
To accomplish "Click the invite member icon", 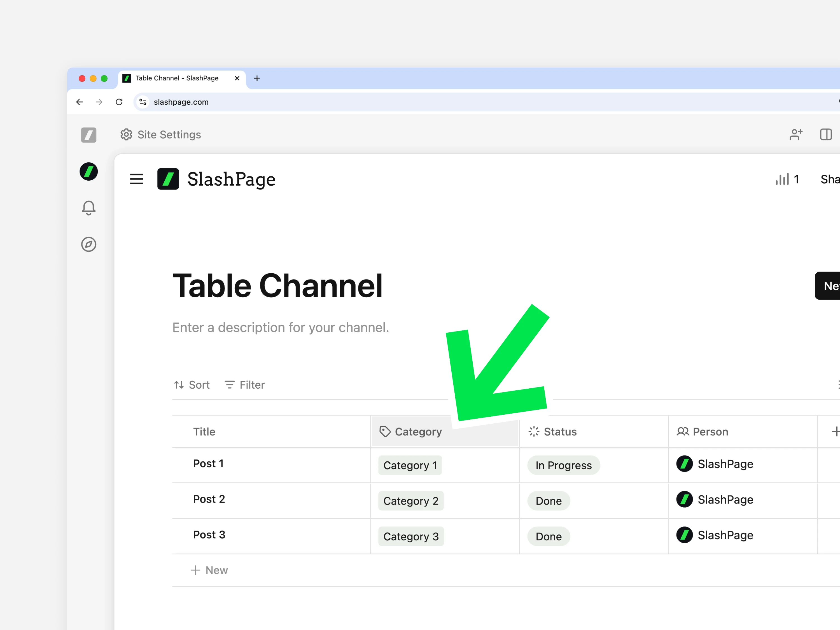I will [796, 134].
